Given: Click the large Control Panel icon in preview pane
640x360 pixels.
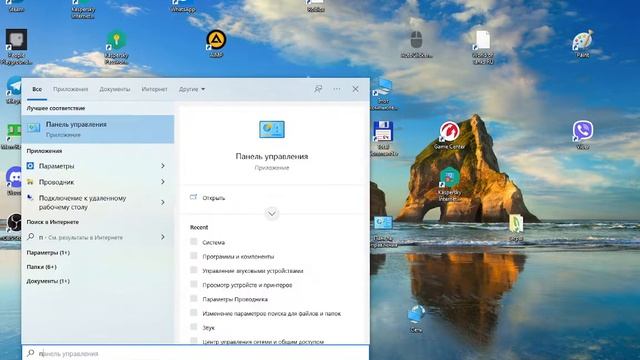Looking at the screenshot, I should point(272,129).
